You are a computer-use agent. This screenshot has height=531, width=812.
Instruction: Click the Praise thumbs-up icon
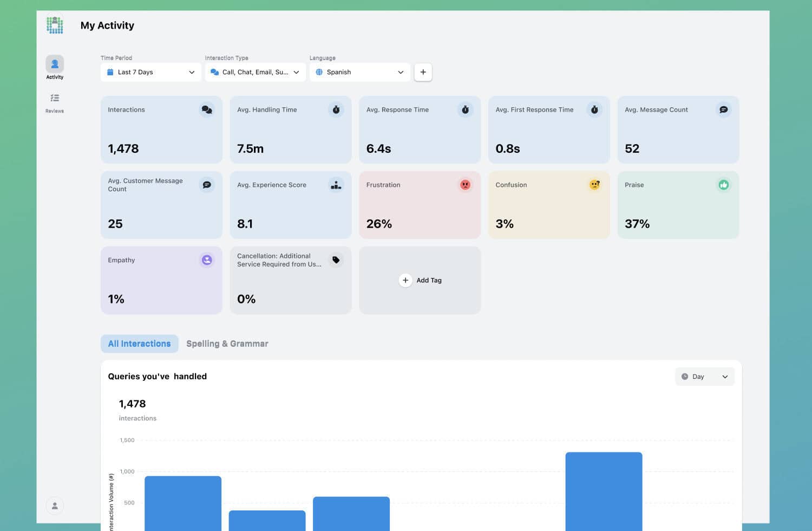[x=723, y=185]
